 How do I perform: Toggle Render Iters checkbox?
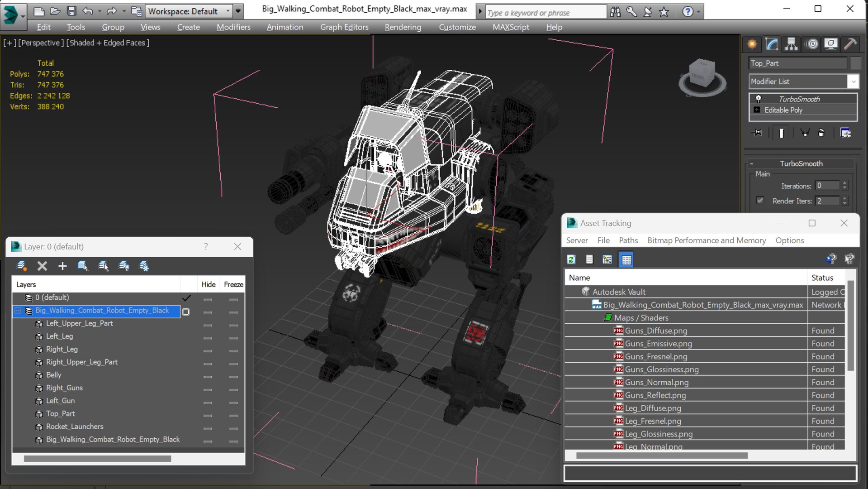pyautogui.click(x=760, y=200)
